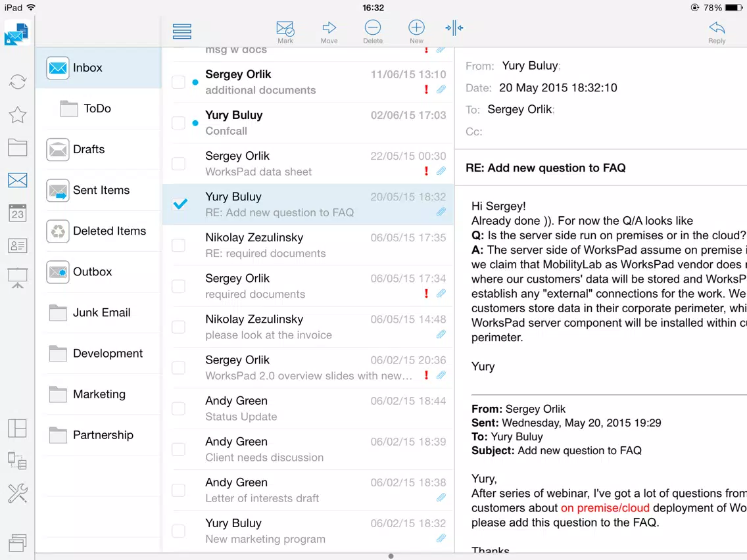Collapse panes using the split-view icon
Viewport: 747px width, 560px height.
[x=454, y=28]
